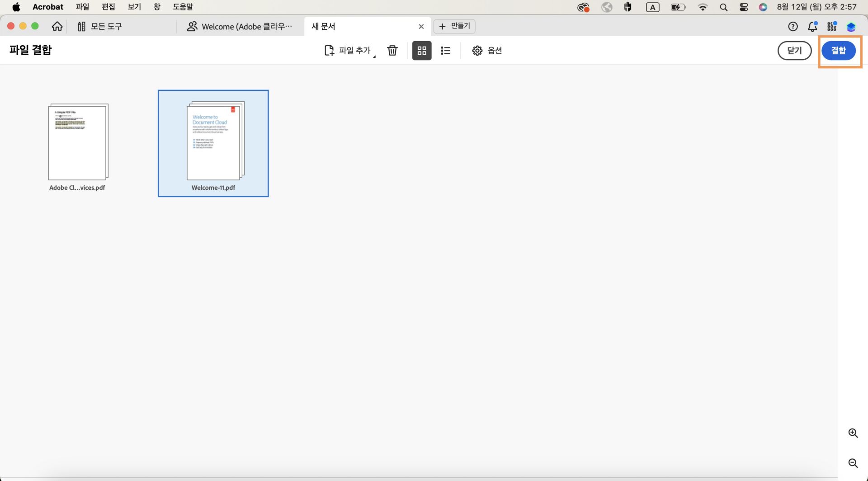868x481 pixels.
Task: Open the 창 (Window) menu
Action: pos(157,7)
